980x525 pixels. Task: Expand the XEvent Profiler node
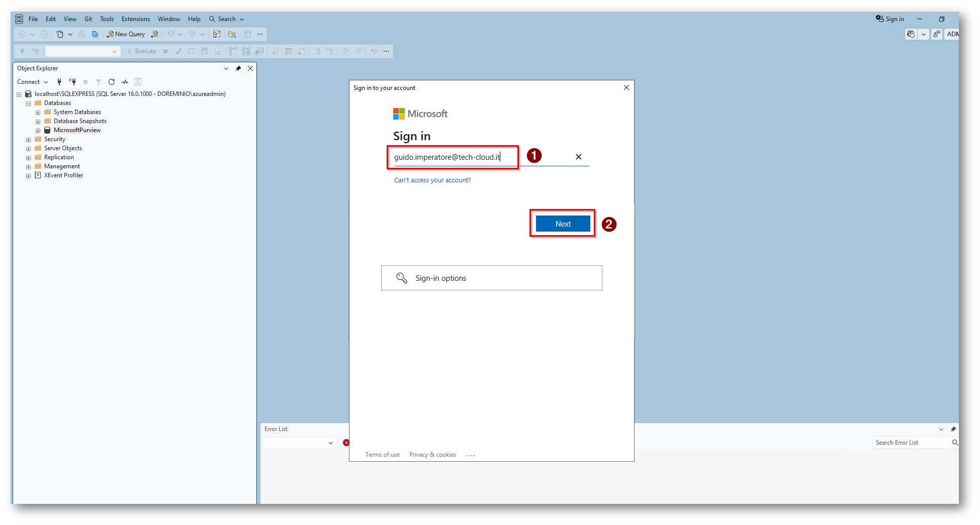coord(29,176)
